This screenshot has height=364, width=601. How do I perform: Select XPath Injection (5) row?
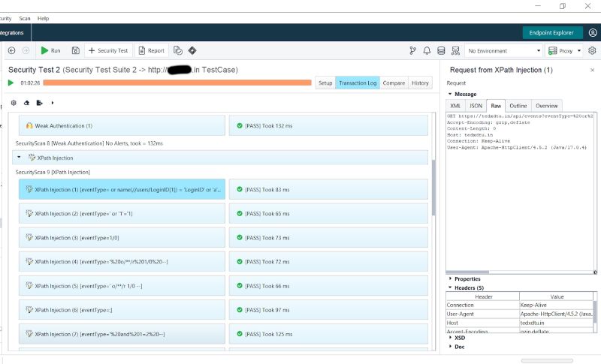pyautogui.click(x=122, y=286)
